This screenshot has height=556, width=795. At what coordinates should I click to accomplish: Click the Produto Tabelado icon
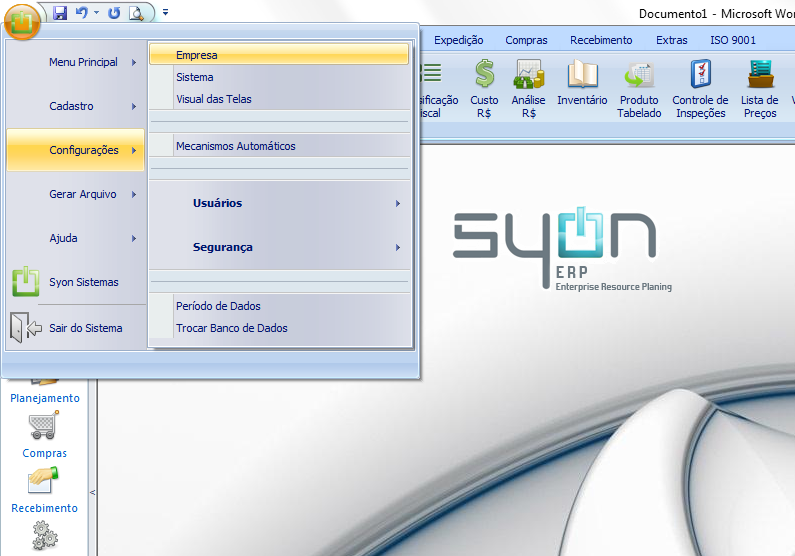[x=639, y=75]
